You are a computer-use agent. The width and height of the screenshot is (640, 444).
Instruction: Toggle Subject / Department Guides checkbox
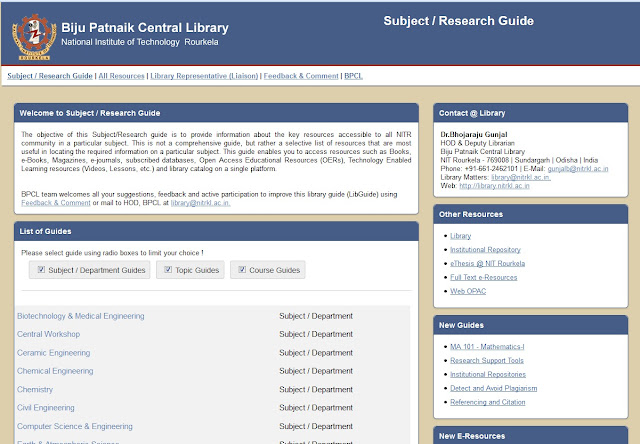click(x=41, y=269)
